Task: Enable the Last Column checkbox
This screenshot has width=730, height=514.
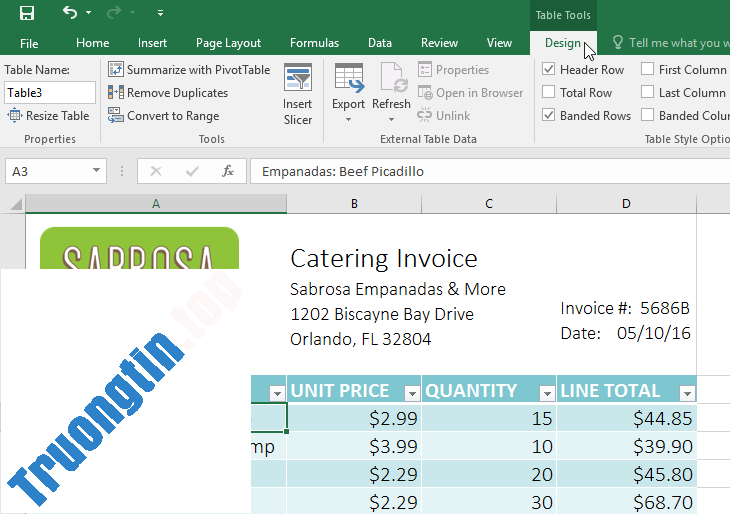Action: point(647,92)
